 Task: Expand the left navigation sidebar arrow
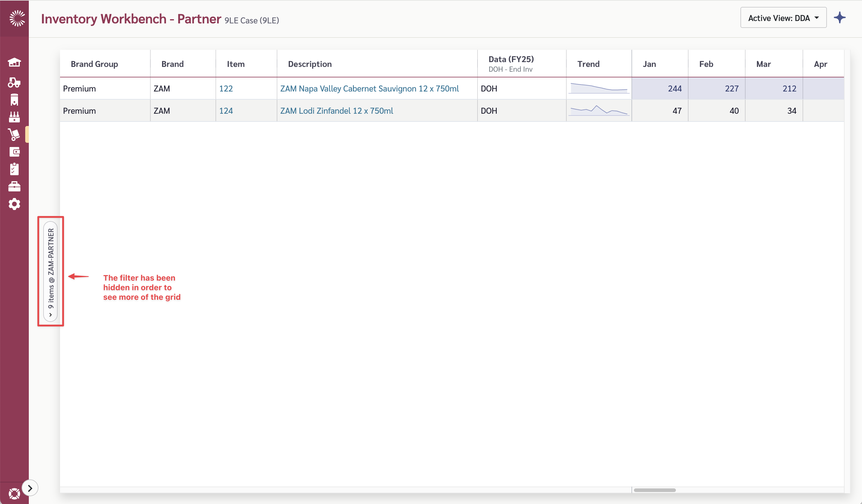30,488
